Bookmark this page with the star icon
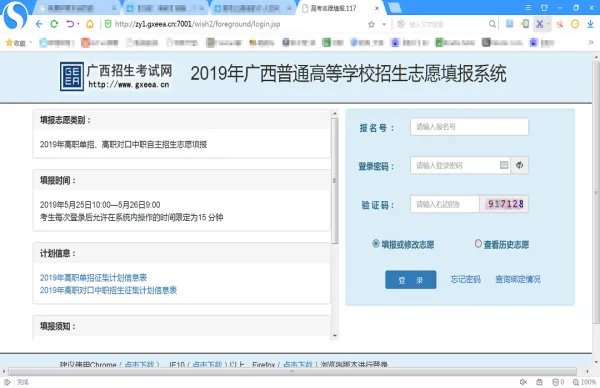 (x=371, y=24)
